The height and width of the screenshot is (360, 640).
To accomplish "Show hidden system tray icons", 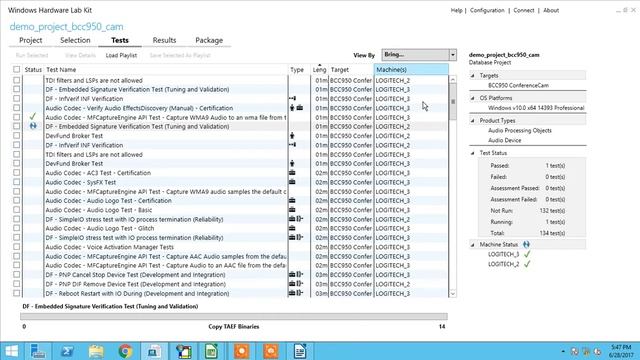I will point(563,351).
